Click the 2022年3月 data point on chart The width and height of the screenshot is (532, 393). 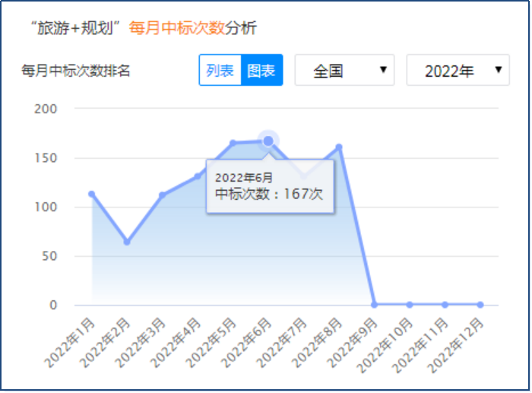point(162,195)
